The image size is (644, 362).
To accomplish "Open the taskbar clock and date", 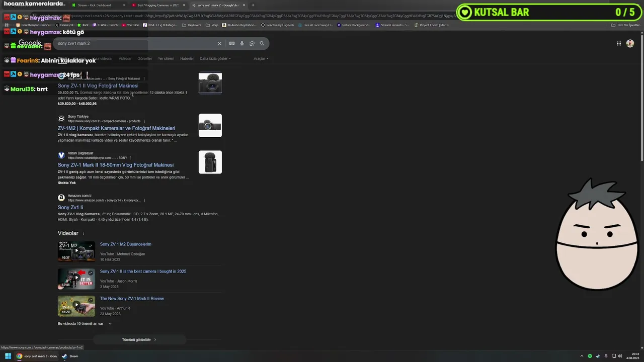I will point(632,356).
